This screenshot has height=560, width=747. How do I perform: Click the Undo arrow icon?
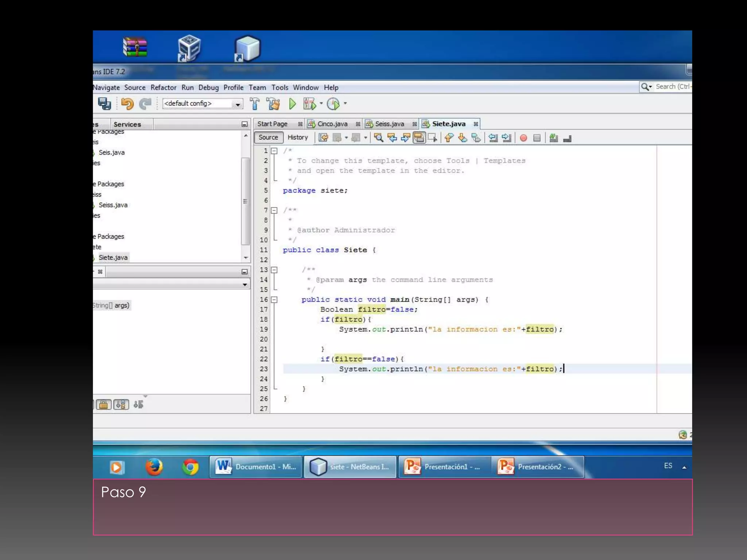pyautogui.click(x=127, y=104)
